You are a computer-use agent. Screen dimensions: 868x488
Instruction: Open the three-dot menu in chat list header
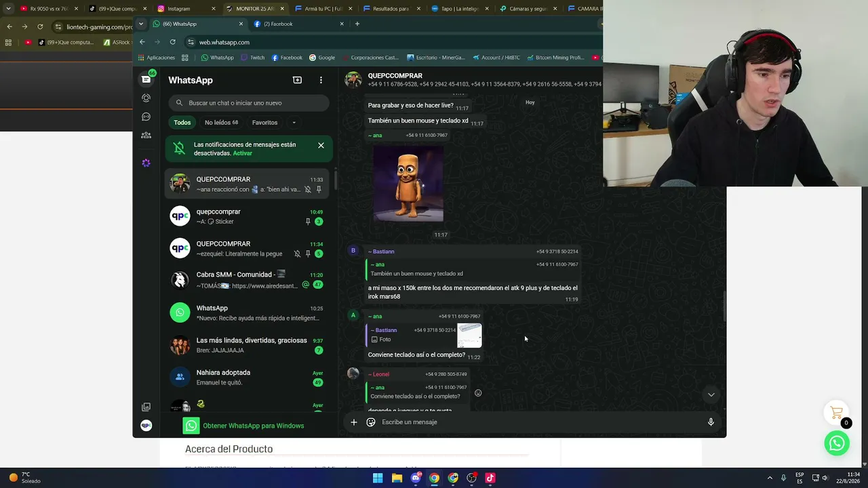[321, 80]
